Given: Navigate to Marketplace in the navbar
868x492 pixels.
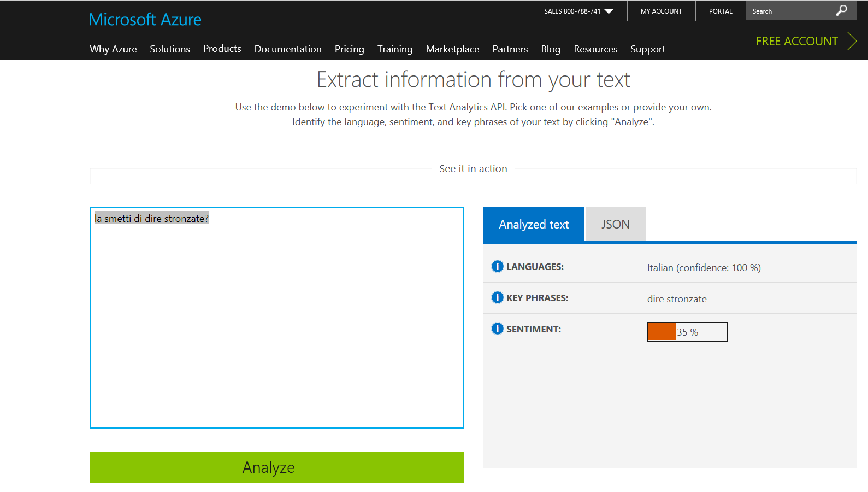Looking at the screenshot, I should point(452,49).
